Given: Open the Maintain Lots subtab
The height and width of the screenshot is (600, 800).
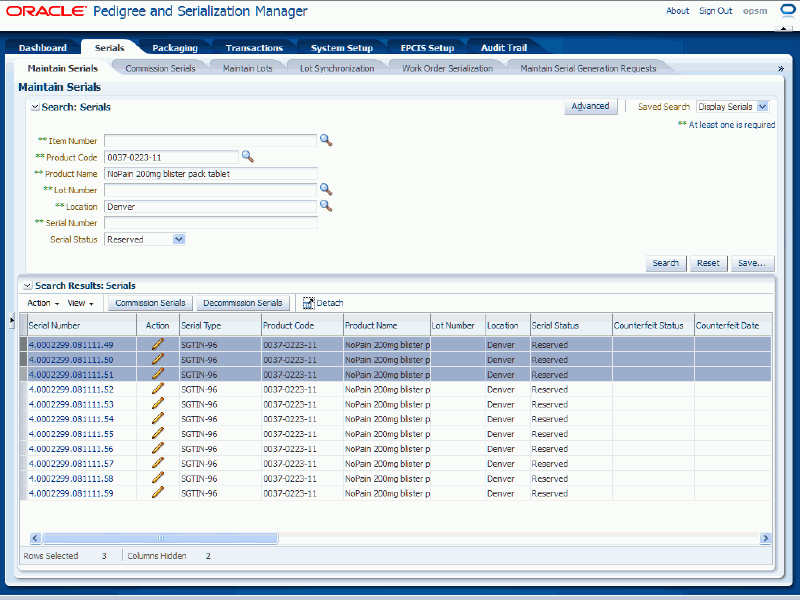Looking at the screenshot, I should click(247, 68).
